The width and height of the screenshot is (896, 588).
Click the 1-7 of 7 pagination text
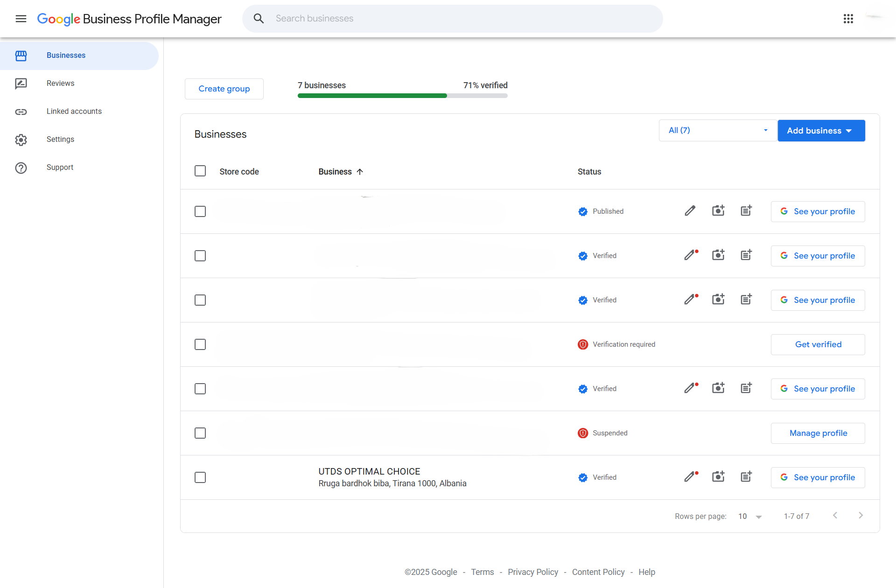tap(797, 516)
